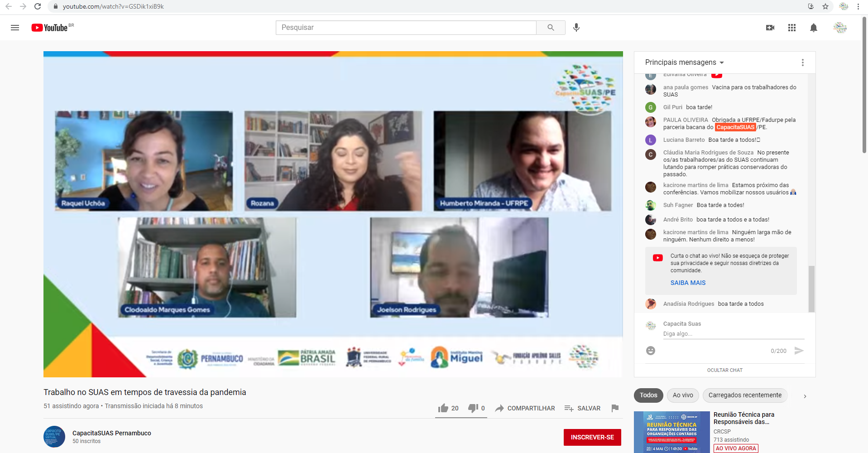This screenshot has width=868, height=453.
Task: Like the video with thumbs up
Action: pos(443,408)
